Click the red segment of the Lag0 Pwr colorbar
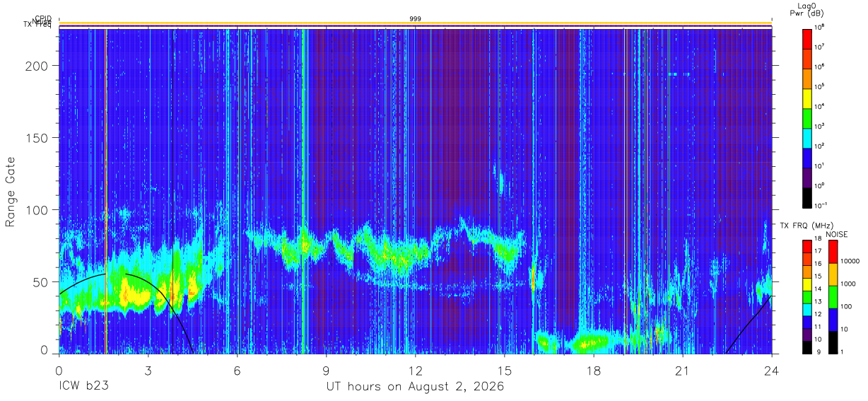This screenshot has height=401, width=868. (x=807, y=37)
